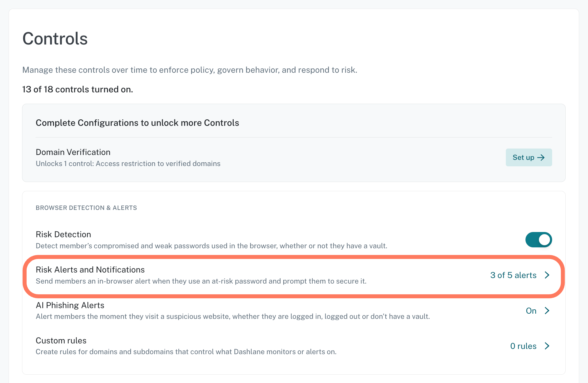Screen dimensions: 588x383
Task: Open the 3 of 5 alerts link
Action: click(x=513, y=275)
